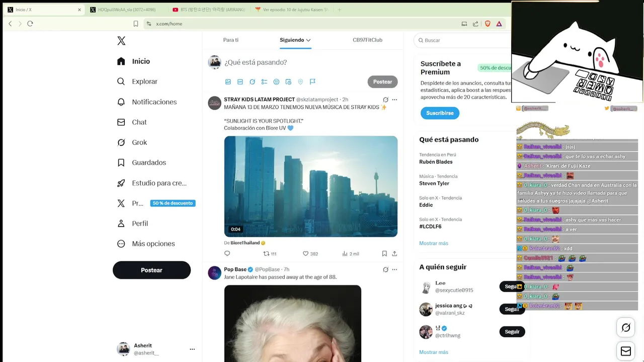
Task: Click Suscribirse premium button
Action: click(440, 113)
